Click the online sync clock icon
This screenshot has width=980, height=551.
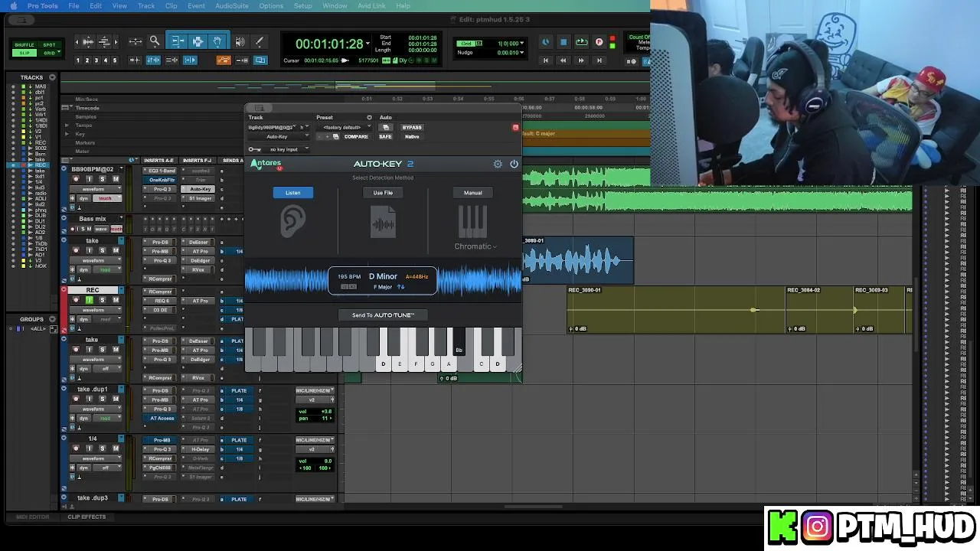point(546,42)
